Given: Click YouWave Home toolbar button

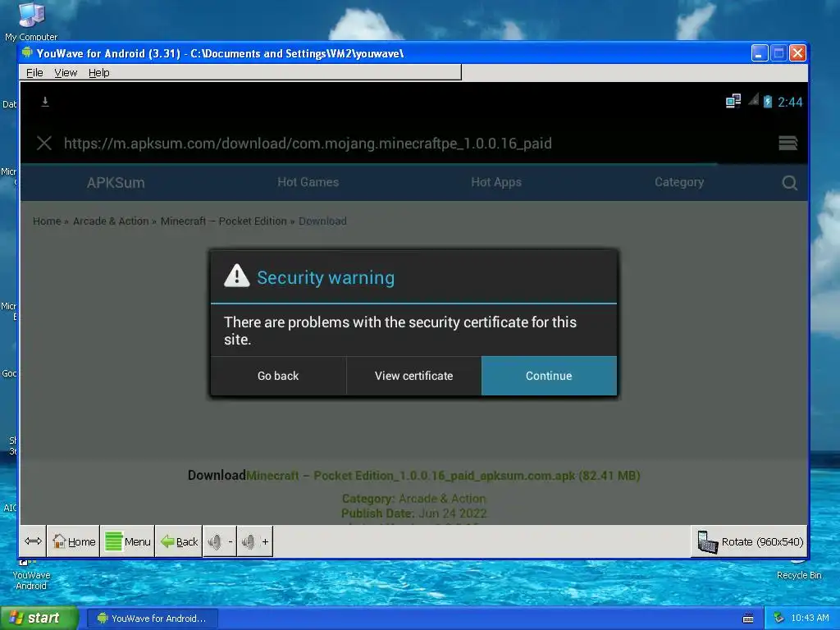Looking at the screenshot, I should 74,541.
